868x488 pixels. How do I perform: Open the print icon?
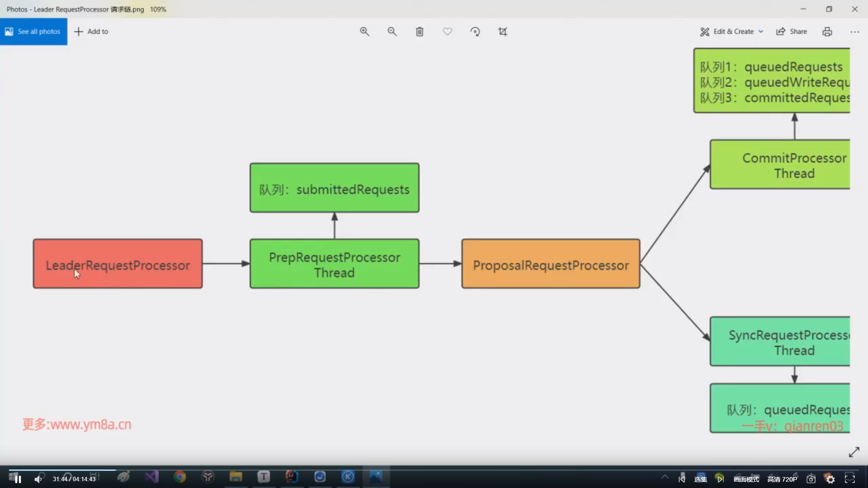click(827, 32)
